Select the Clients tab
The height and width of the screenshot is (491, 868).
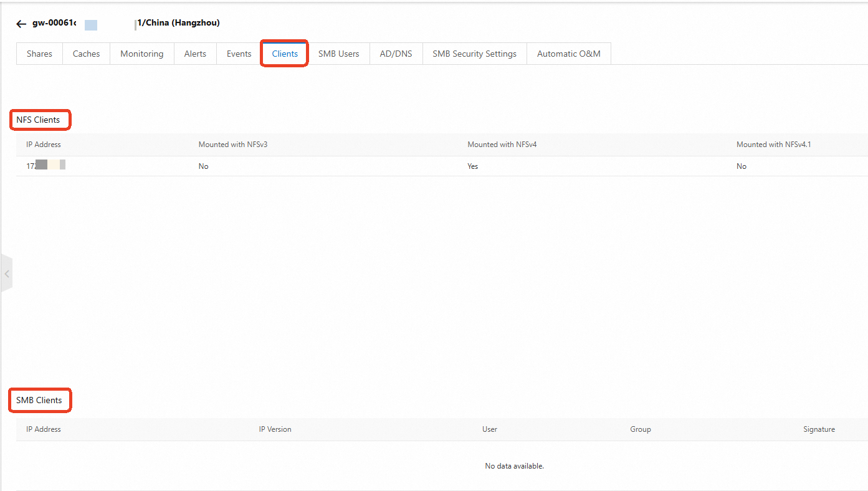[x=285, y=54]
